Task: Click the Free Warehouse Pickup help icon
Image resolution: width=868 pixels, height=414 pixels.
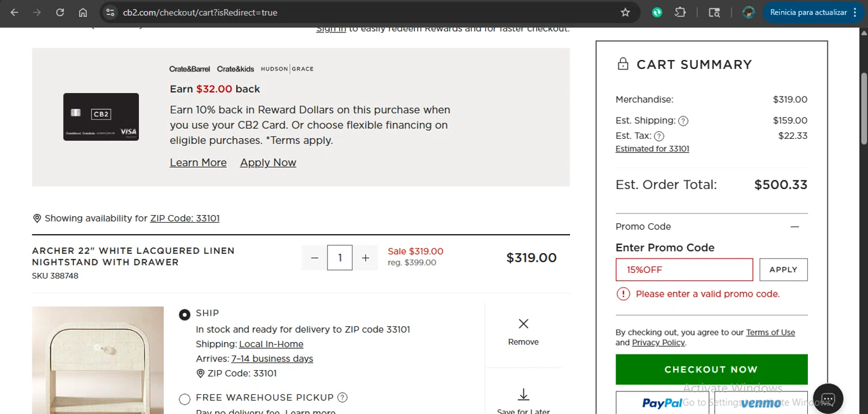Action: [x=343, y=397]
